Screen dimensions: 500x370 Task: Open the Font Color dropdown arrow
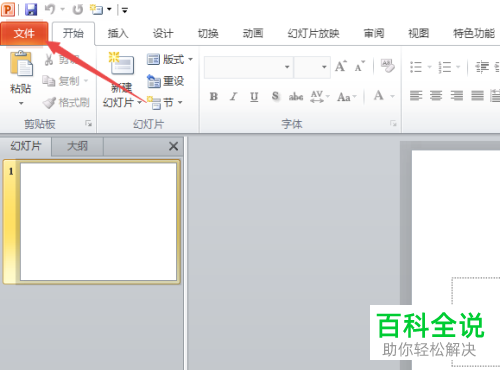pyautogui.click(x=392, y=96)
